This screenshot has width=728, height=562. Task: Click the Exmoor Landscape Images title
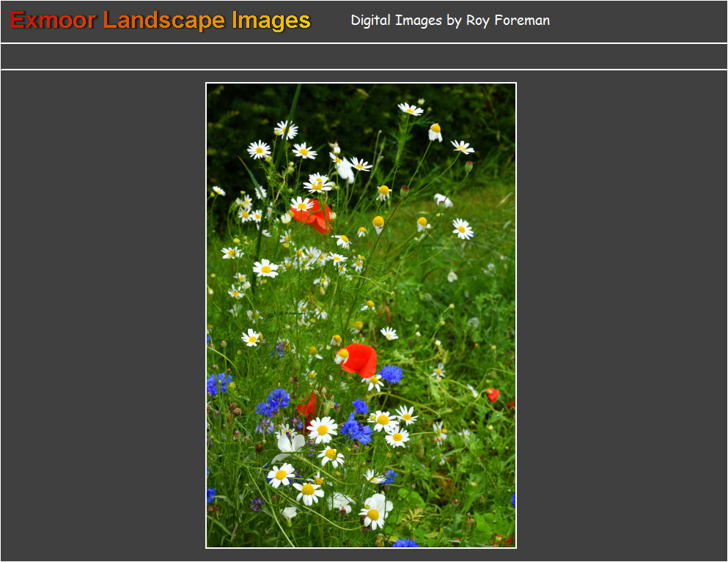[161, 21]
